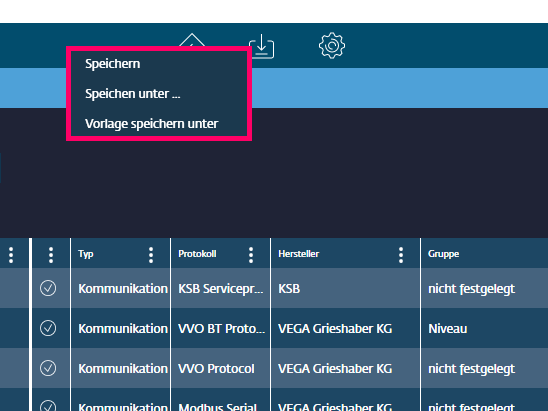Open the Hersteller column options menu
This screenshot has height=411, width=548.
401,255
